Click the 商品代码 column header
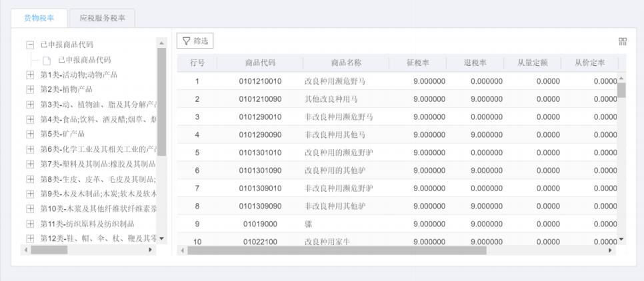Screen dimensions: 644x281 tap(260, 63)
